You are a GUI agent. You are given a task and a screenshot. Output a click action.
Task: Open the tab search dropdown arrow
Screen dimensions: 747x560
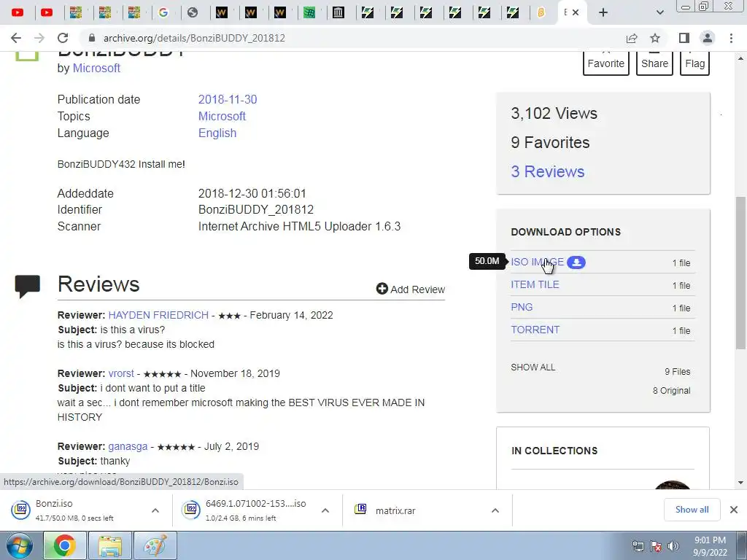[x=659, y=12]
